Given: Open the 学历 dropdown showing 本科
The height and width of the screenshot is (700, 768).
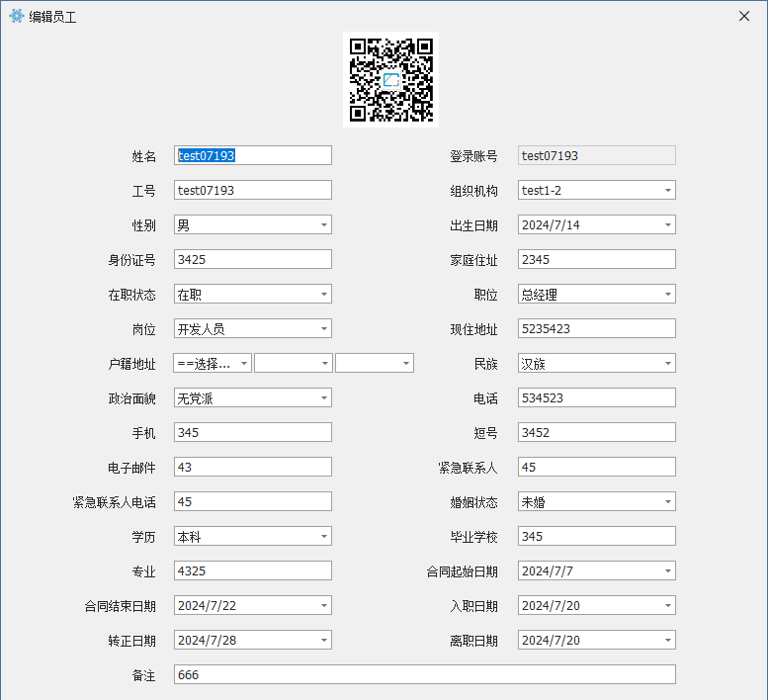Looking at the screenshot, I should point(253,537).
